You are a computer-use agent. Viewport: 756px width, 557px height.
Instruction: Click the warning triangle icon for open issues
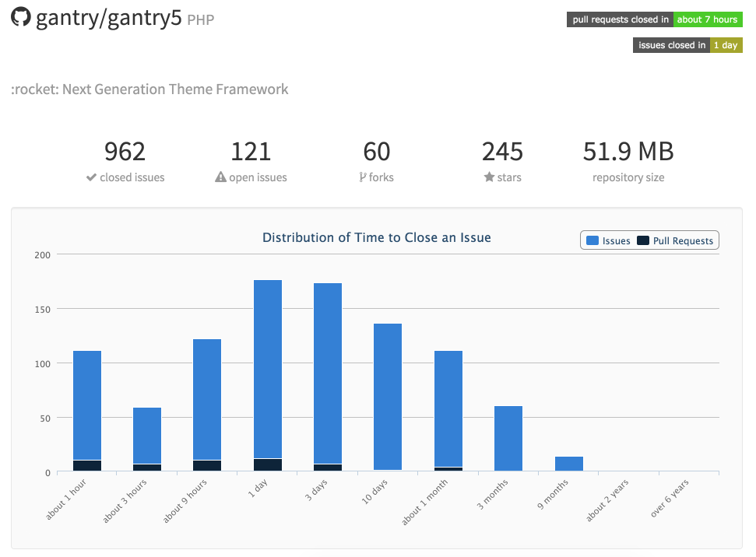click(x=220, y=177)
